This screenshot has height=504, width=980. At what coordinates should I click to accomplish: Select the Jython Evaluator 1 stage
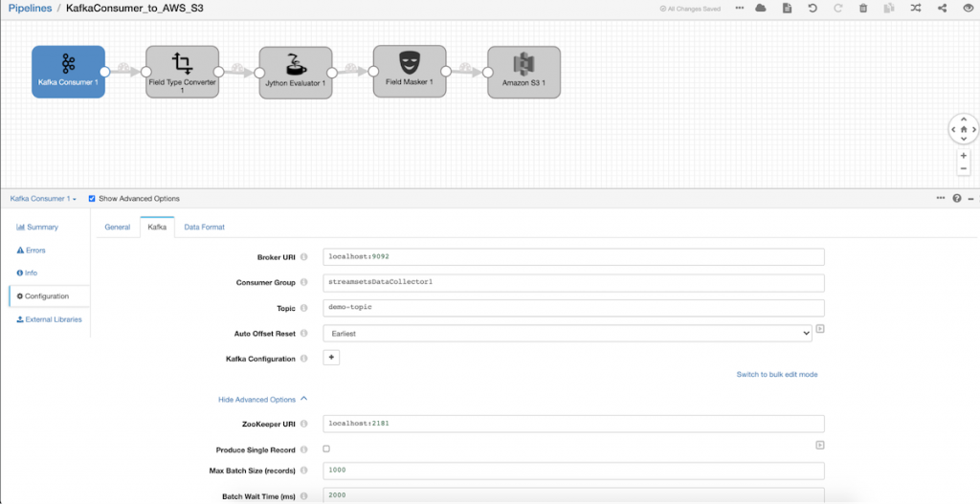click(x=296, y=73)
